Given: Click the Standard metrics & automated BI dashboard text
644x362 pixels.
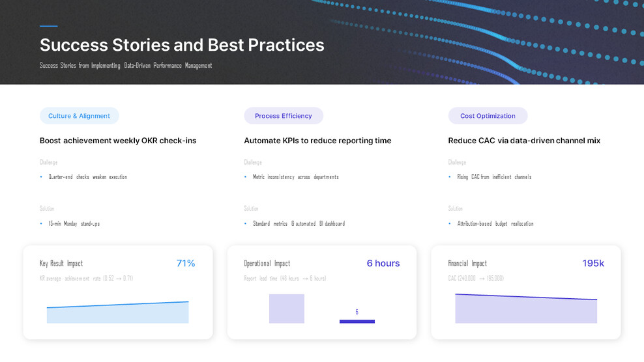Looking at the screenshot, I should click(x=299, y=224).
